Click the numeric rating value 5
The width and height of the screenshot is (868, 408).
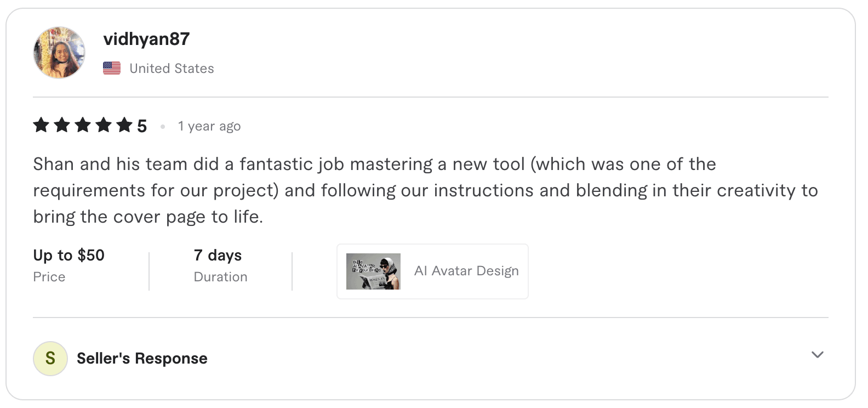[142, 125]
